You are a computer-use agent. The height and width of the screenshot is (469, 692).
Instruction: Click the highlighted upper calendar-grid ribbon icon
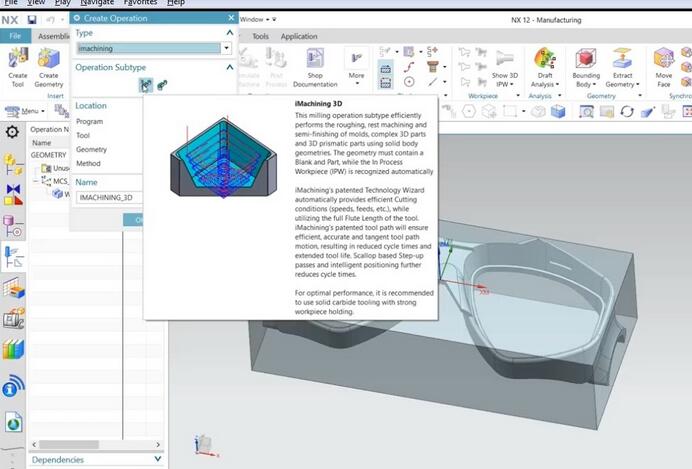(x=385, y=69)
